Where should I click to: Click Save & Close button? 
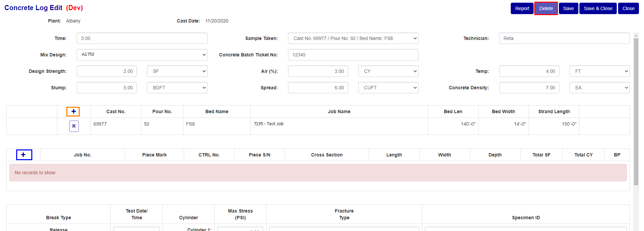tap(598, 8)
